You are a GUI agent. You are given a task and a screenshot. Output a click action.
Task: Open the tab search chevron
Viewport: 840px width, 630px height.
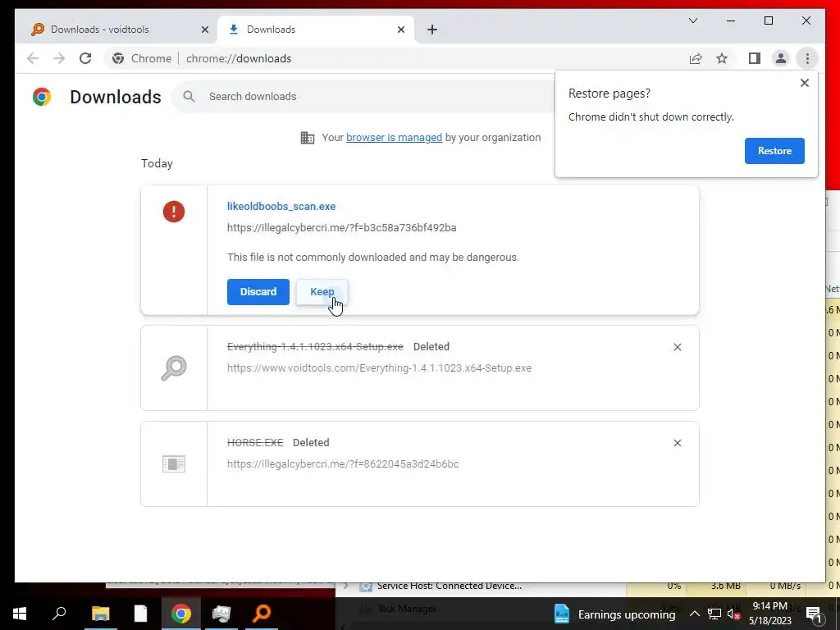pyautogui.click(x=692, y=21)
